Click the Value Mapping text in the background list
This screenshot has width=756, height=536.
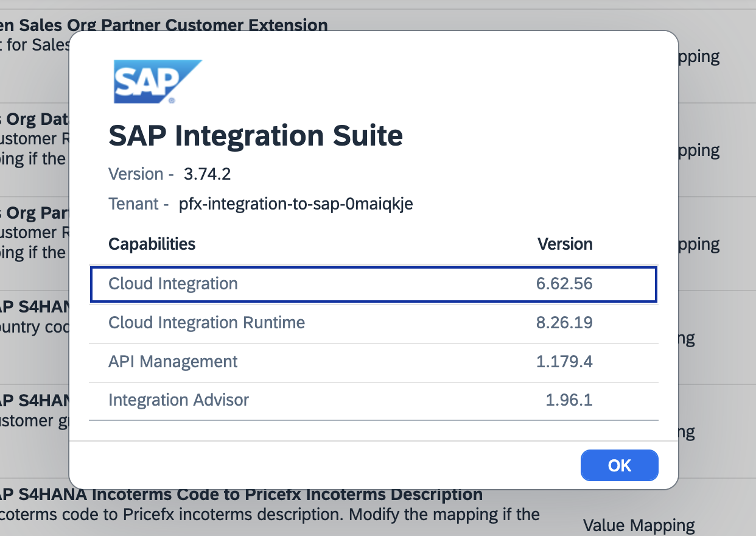click(x=639, y=526)
